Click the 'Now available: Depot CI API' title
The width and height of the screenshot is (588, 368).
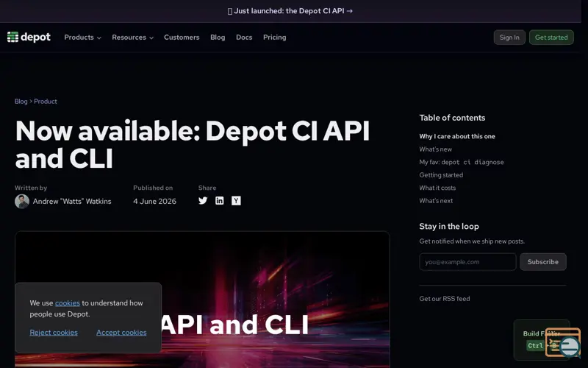[x=193, y=144]
